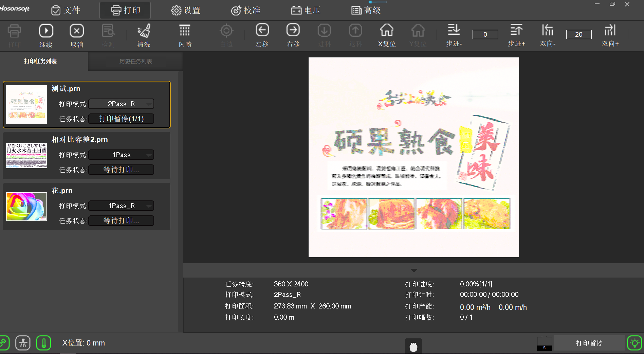Click the 等待打印 status of 相对比容差2.prn
This screenshot has width=644, height=354.
pyautogui.click(x=121, y=170)
